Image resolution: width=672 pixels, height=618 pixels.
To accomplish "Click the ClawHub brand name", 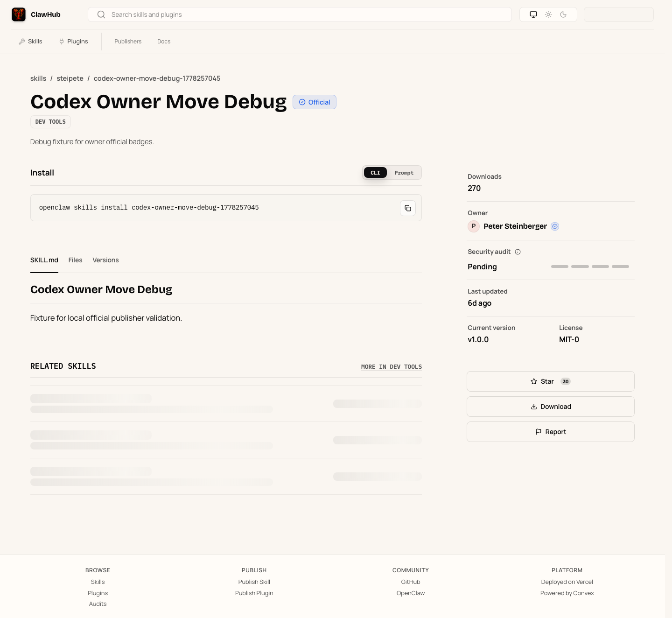I will pos(46,14).
